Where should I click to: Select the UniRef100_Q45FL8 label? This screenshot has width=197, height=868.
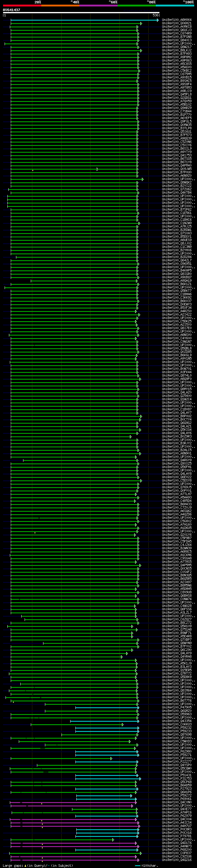(177, 94)
